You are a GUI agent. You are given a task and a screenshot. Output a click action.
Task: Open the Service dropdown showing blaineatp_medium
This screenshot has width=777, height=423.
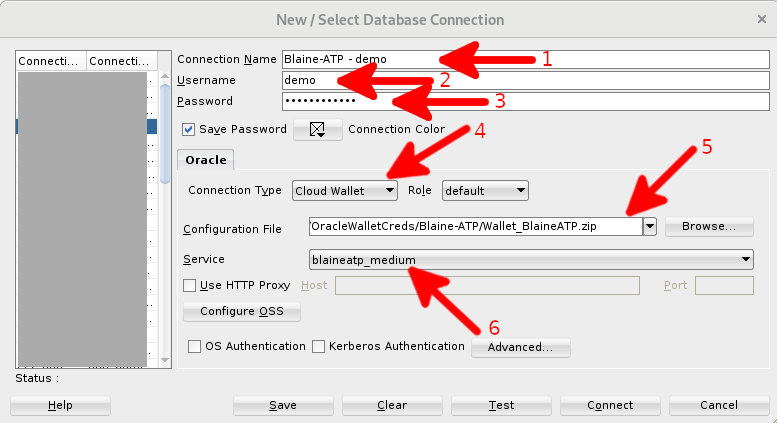(531, 260)
